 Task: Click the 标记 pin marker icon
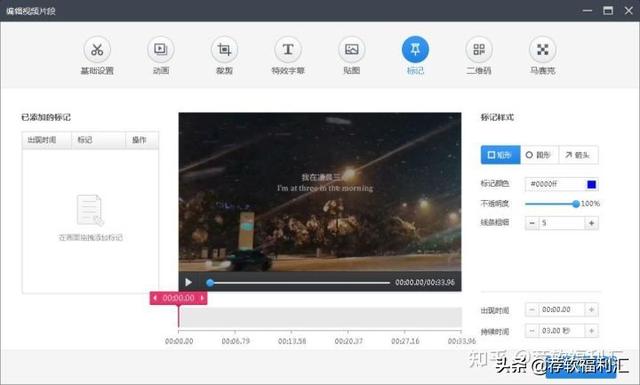[415, 49]
